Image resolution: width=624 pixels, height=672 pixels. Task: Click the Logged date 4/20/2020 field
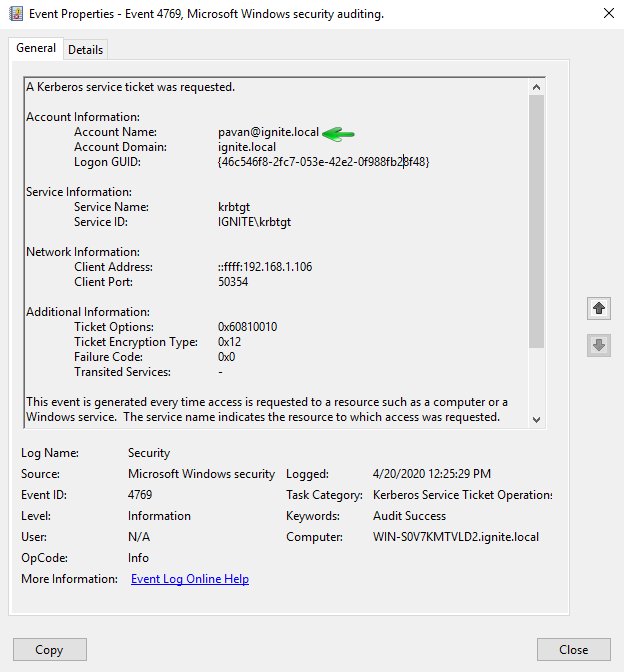click(x=431, y=474)
